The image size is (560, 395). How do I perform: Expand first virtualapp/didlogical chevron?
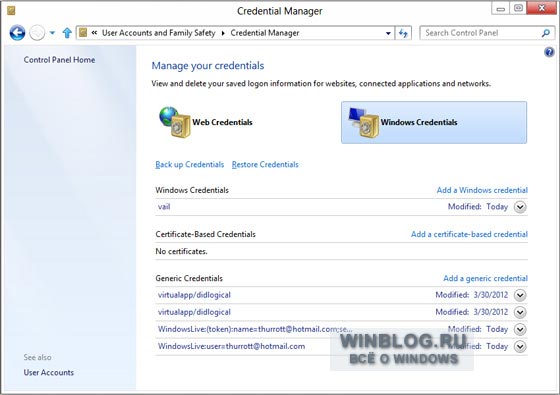[520, 295]
